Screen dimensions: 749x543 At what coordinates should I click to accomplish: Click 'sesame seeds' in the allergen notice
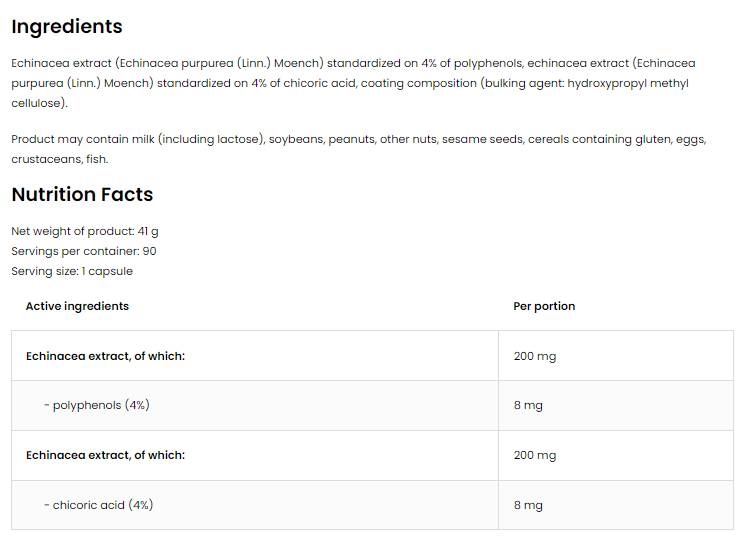[x=482, y=139]
